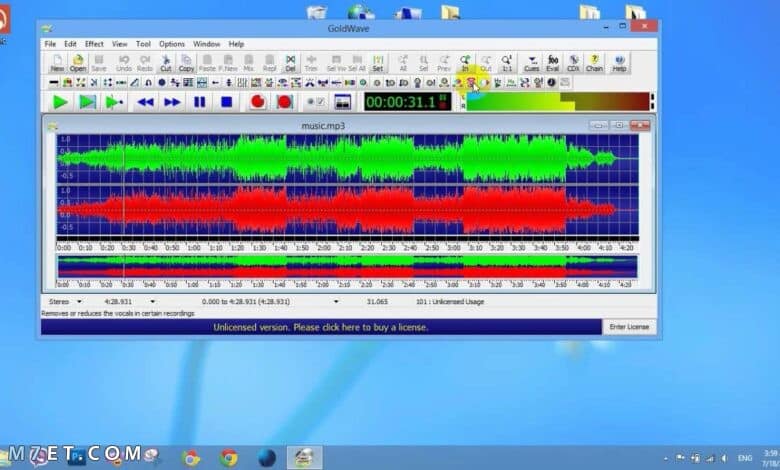Click the Set selection toolbar icon

tap(378, 63)
